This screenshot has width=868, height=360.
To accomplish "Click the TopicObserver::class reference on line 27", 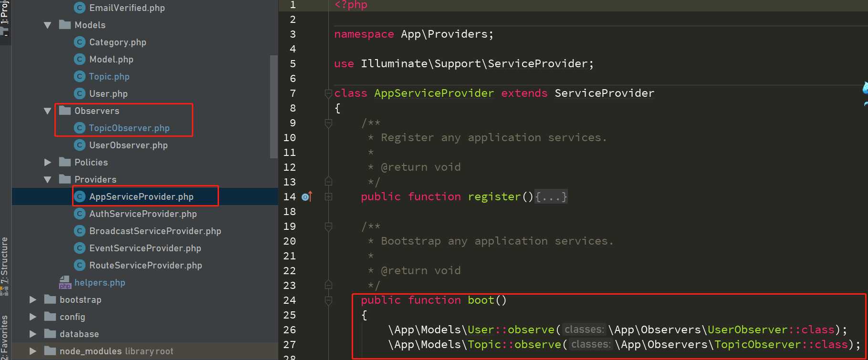I will coord(781,344).
